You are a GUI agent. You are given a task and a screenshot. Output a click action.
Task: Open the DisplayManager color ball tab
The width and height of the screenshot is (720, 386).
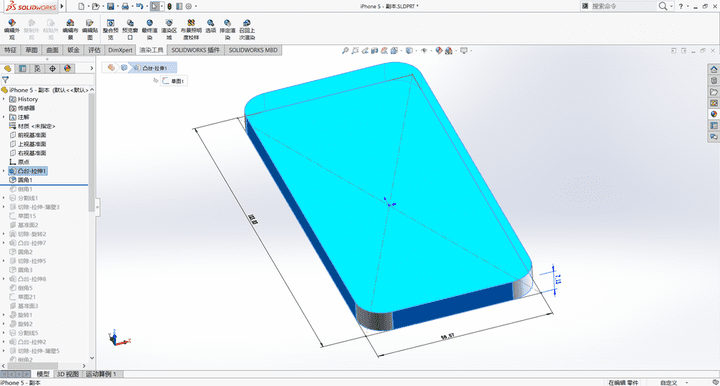(x=68, y=68)
